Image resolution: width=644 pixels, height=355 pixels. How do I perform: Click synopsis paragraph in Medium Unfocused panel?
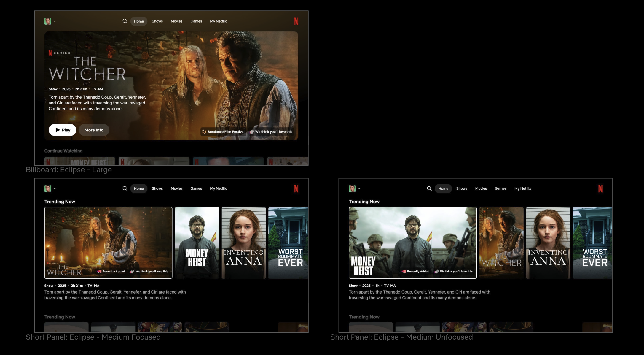point(420,295)
